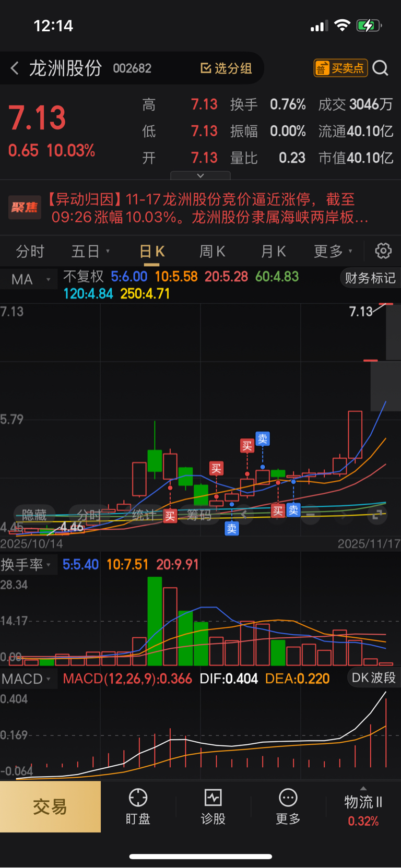Tap MA 5:6.00 value

[129, 277]
